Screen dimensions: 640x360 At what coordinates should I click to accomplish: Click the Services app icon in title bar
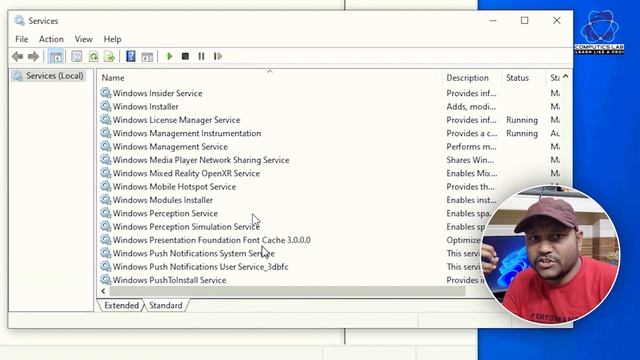[19, 20]
